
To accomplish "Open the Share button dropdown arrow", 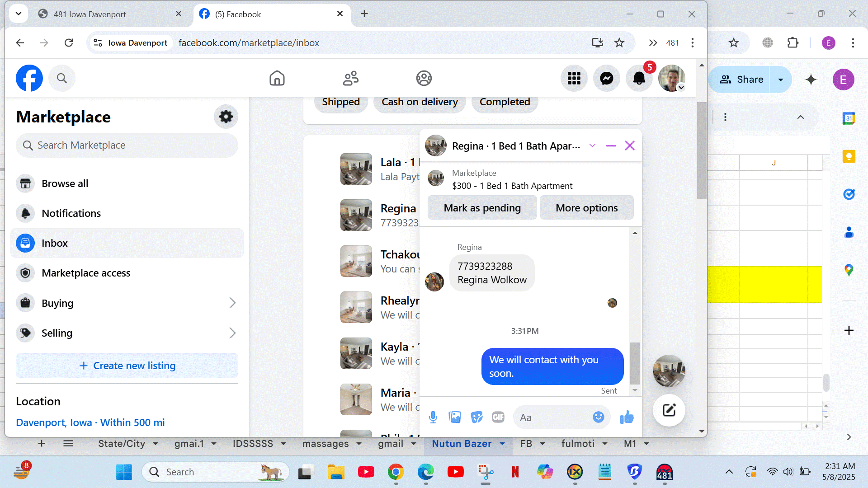I will pyautogui.click(x=780, y=80).
